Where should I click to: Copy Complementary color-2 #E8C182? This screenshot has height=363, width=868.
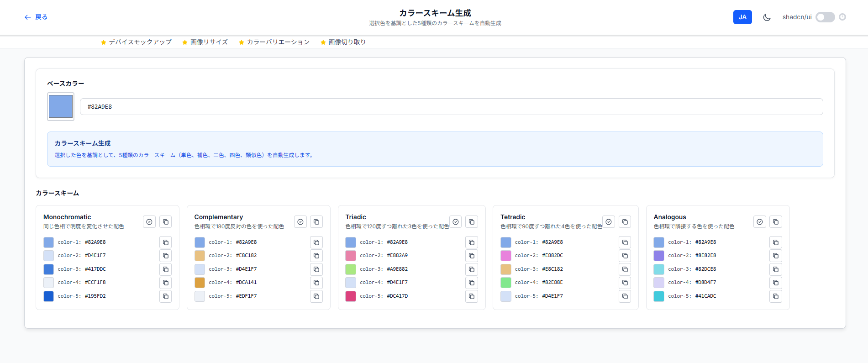click(316, 256)
